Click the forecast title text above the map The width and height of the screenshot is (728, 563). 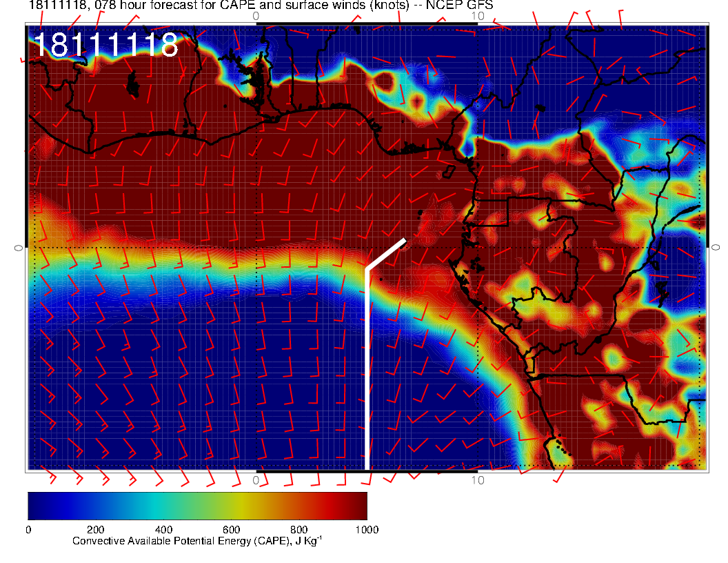tap(261, 6)
